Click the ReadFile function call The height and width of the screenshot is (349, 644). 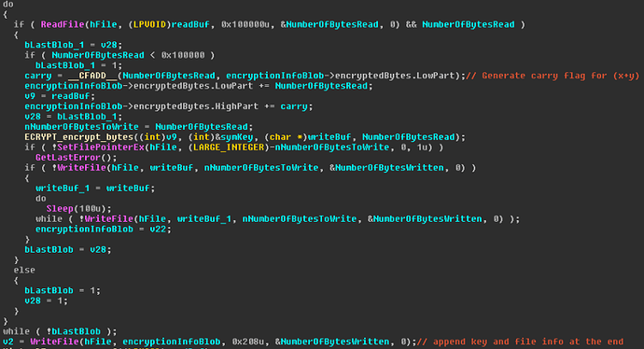(x=63, y=24)
